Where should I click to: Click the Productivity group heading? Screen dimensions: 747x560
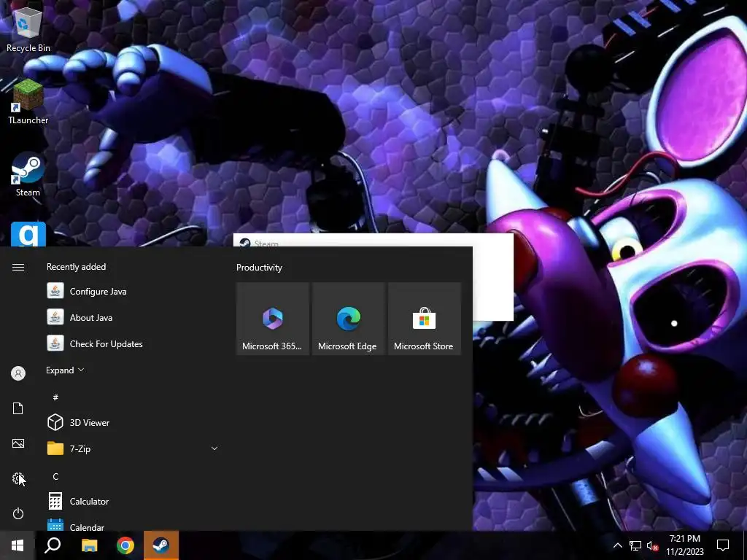tap(259, 267)
